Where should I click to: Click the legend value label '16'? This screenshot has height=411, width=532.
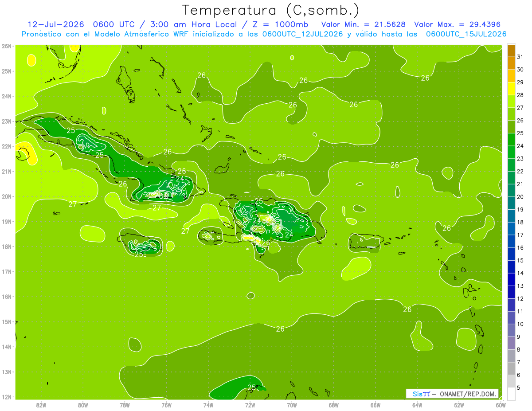coord(520,248)
